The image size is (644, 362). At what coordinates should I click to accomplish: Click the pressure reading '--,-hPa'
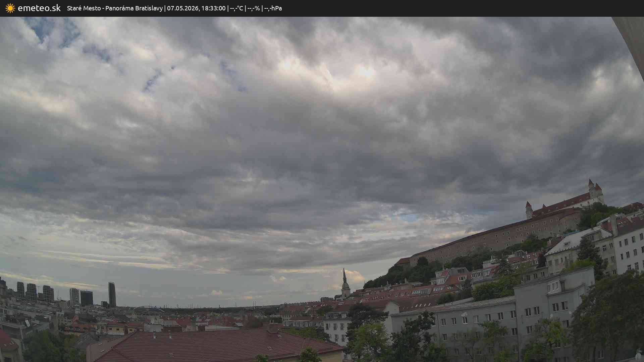tap(273, 8)
